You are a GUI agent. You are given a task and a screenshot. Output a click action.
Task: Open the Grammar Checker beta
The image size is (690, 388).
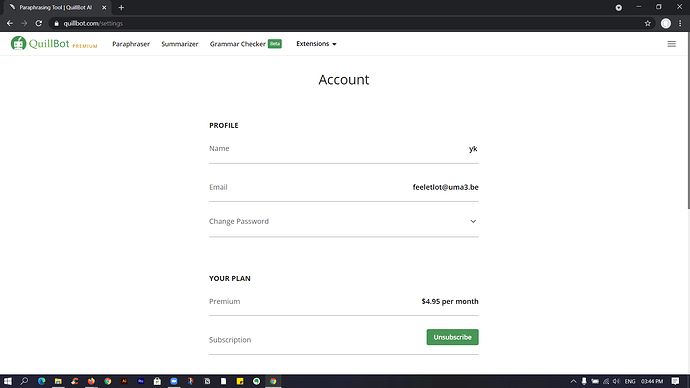click(246, 44)
